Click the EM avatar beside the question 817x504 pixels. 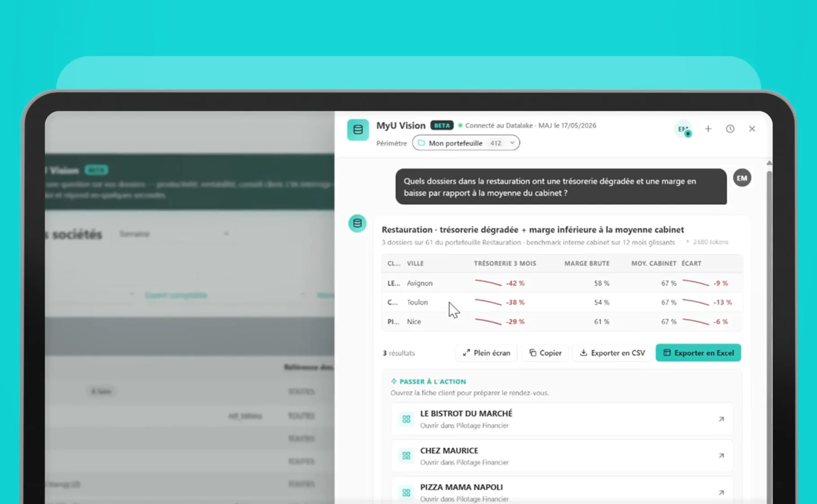[742, 178]
